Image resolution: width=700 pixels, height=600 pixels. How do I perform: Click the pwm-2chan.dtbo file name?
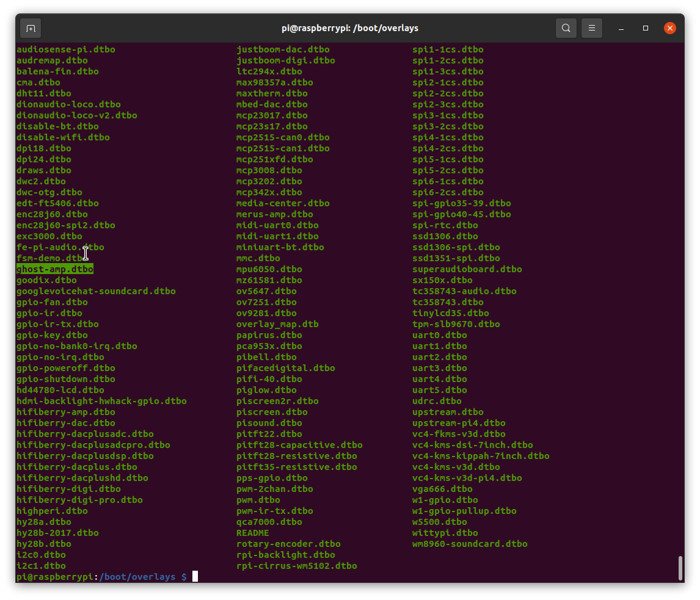(x=274, y=489)
